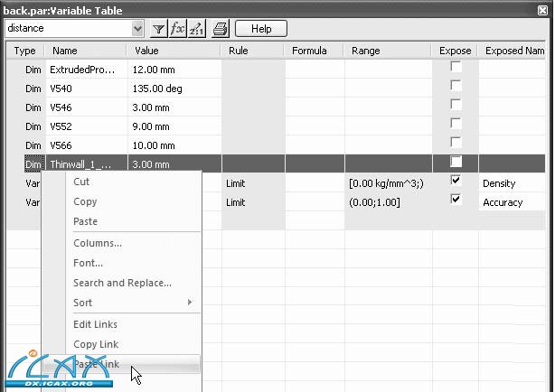This screenshot has height=392, width=555.
Task: Tick the Expose checkbox for V540
Action: pyautogui.click(x=456, y=85)
